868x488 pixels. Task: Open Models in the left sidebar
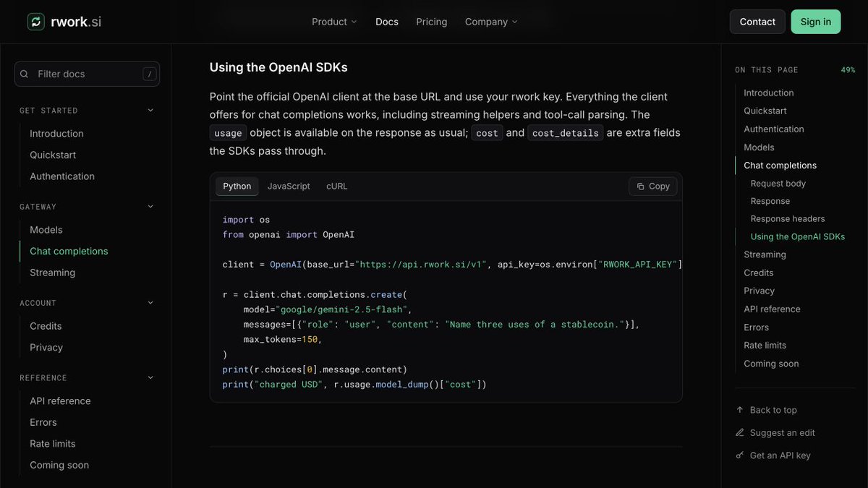pos(46,230)
